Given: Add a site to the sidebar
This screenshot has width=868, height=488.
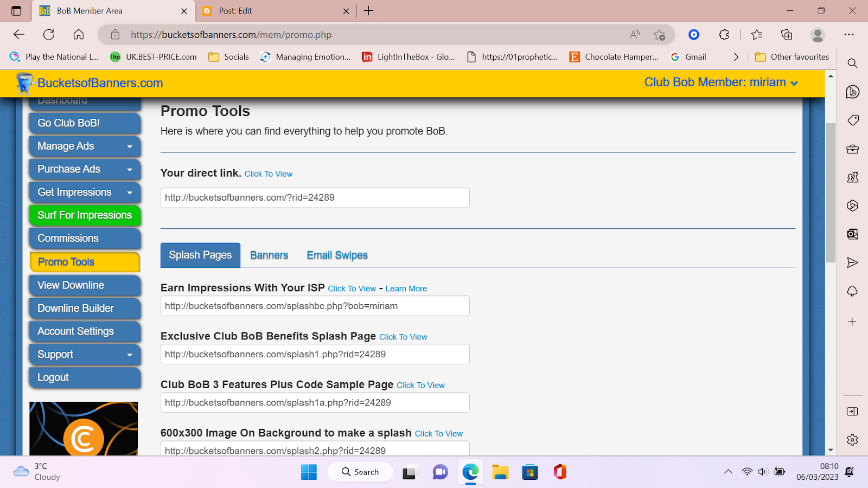Looking at the screenshot, I should tap(852, 322).
